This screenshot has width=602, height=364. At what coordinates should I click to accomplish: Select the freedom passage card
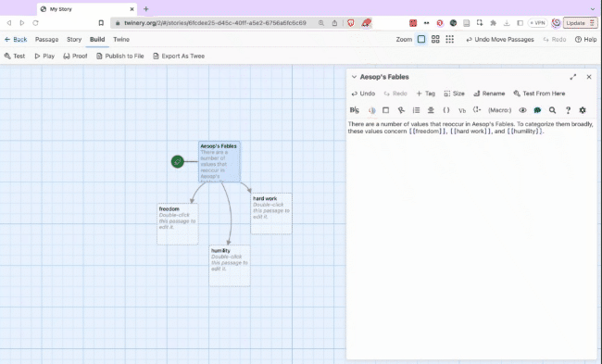tap(178, 225)
